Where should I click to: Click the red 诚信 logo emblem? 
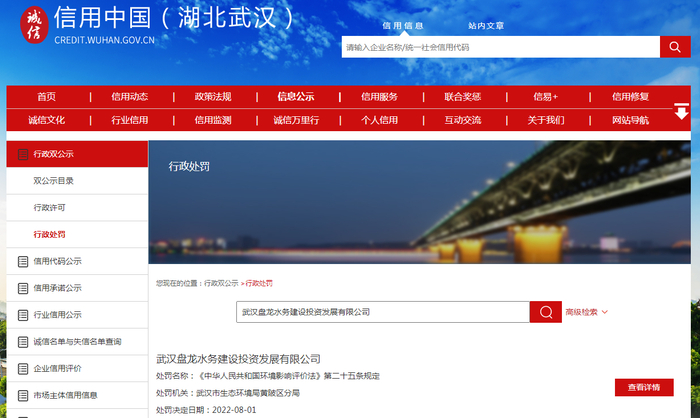click(x=34, y=25)
